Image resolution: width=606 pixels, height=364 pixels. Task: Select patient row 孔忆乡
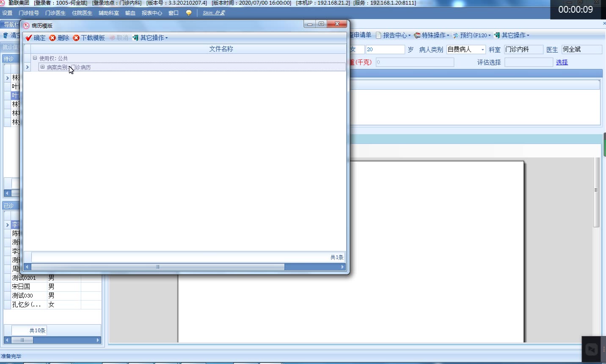click(52, 304)
